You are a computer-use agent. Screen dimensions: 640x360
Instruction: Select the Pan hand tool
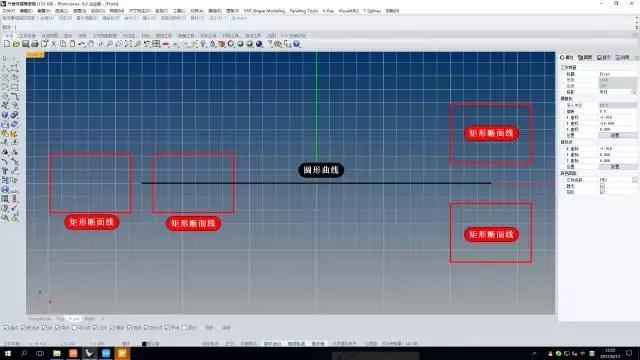91,44
